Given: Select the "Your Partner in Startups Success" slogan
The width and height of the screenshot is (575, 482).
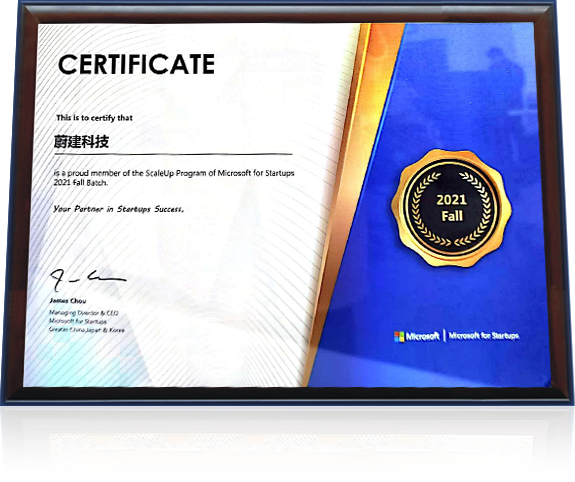Looking at the screenshot, I should coord(118,209).
